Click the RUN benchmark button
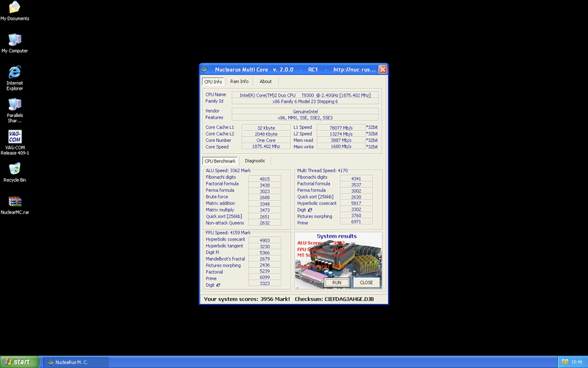 tap(337, 283)
